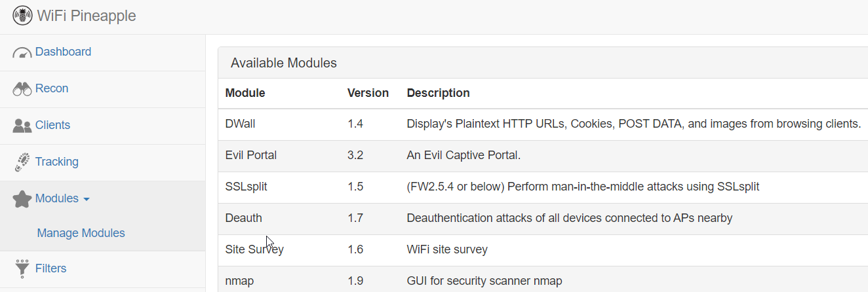The height and width of the screenshot is (292, 868).
Task: Select the Evil Portal module row
Action: (543, 156)
